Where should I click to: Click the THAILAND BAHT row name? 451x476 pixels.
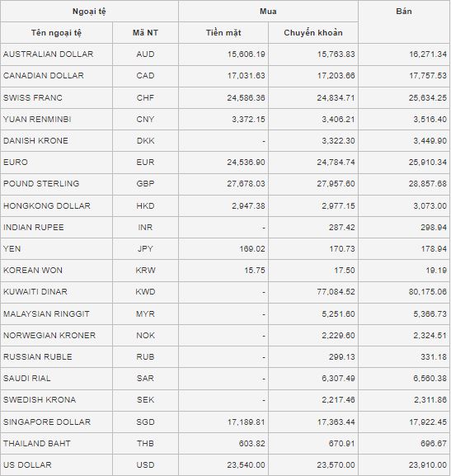[x=37, y=444]
